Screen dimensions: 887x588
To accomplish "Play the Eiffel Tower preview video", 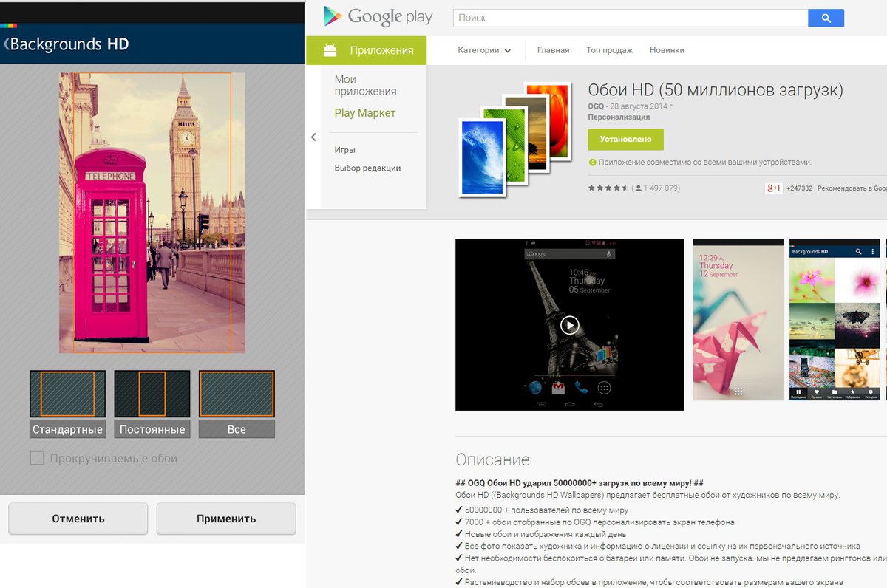I will (x=569, y=325).
